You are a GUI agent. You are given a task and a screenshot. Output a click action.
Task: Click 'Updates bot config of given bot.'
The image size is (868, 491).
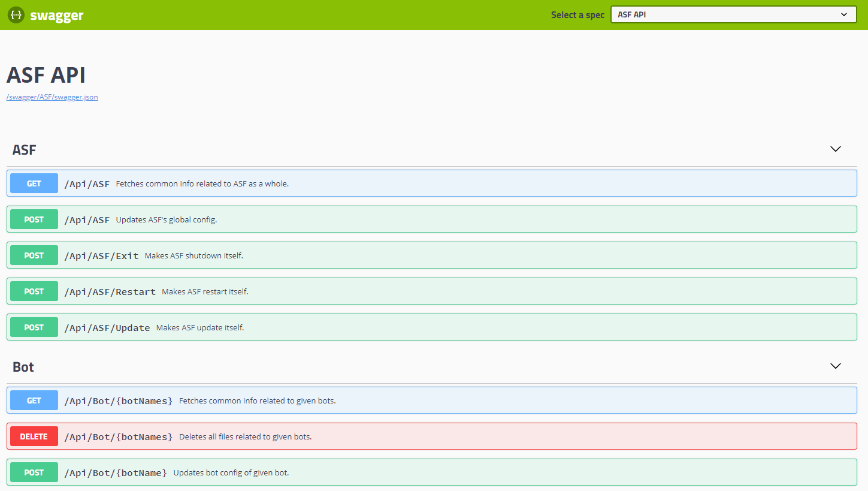coord(231,473)
